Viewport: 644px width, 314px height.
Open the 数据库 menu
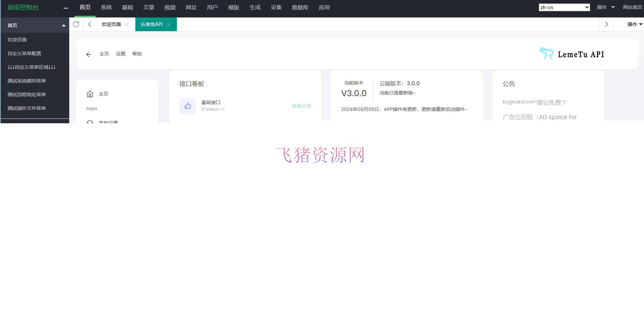[x=300, y=7]
